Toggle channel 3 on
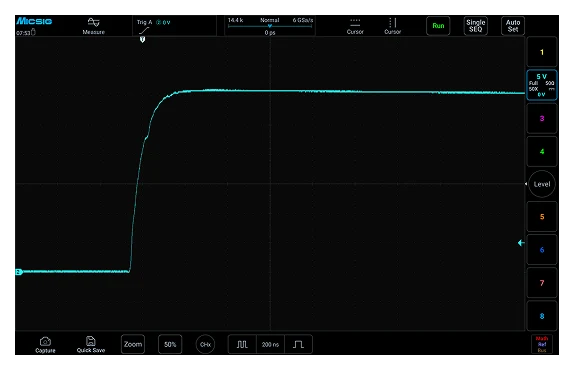Image resolution: width=574 pixels, height=370 pixels. 542,118
